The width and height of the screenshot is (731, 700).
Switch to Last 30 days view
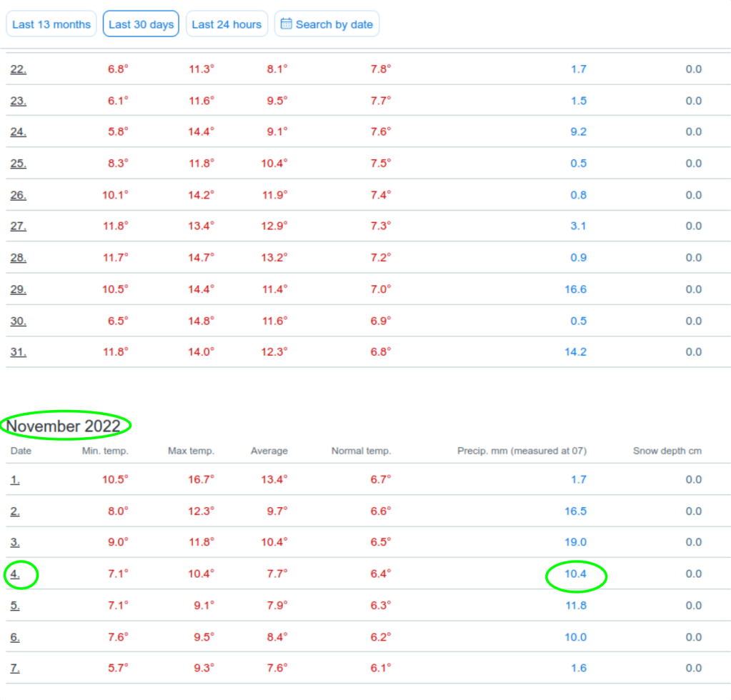pyautogui.click(x=141, y=24)
